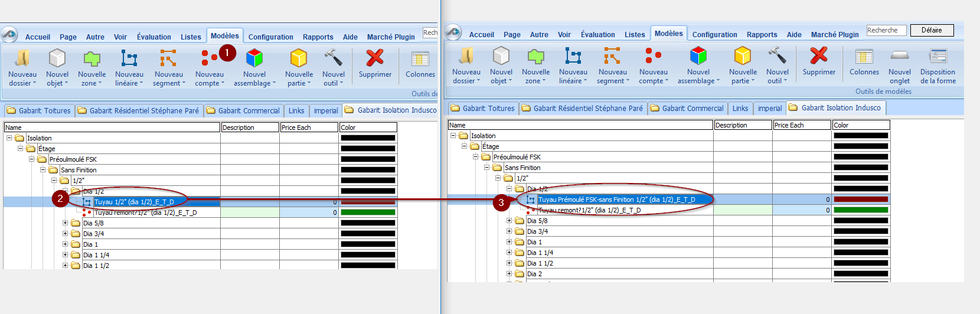The height and width of the screenshot is (314, 980).
Task: Click Nouveau segment icon in left window
Action: (x=168, y=58)
